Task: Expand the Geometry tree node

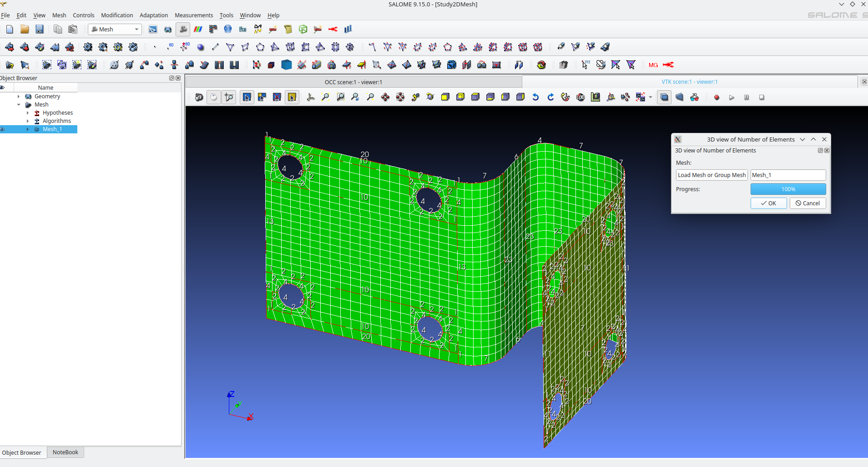Action: coord(19,96)
